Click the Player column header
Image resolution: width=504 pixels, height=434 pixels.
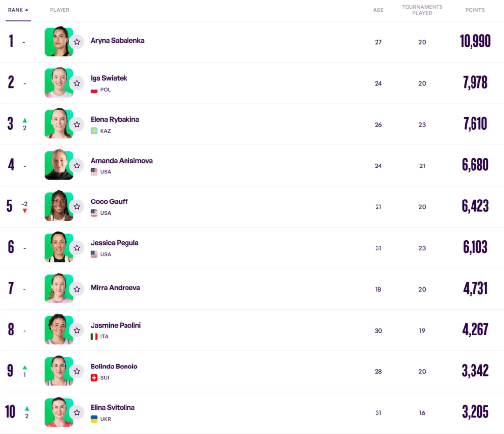coord(60,10)
